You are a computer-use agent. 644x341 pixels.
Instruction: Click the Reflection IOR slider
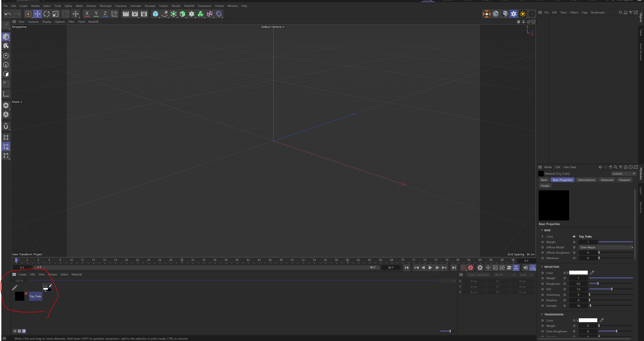pos(611,289)
